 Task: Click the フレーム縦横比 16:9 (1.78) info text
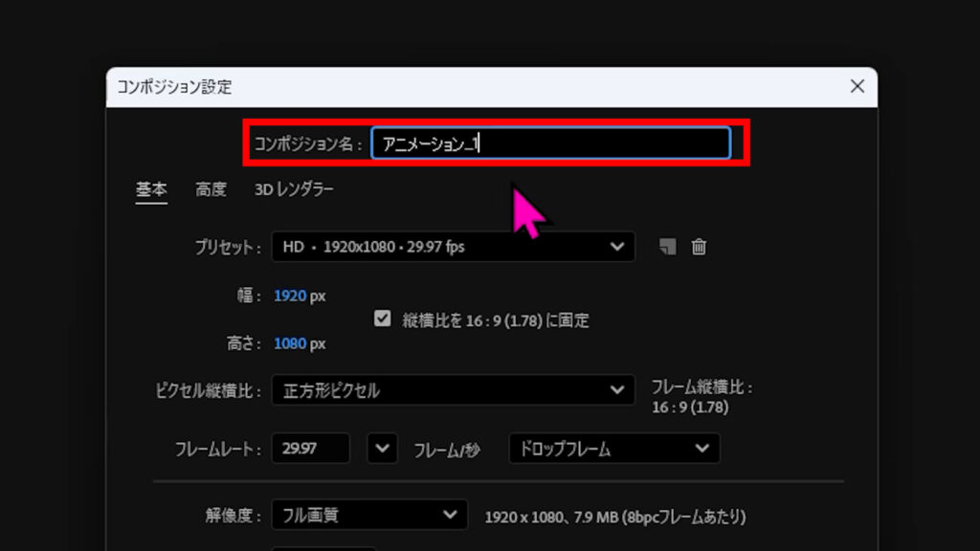point(702,397)
